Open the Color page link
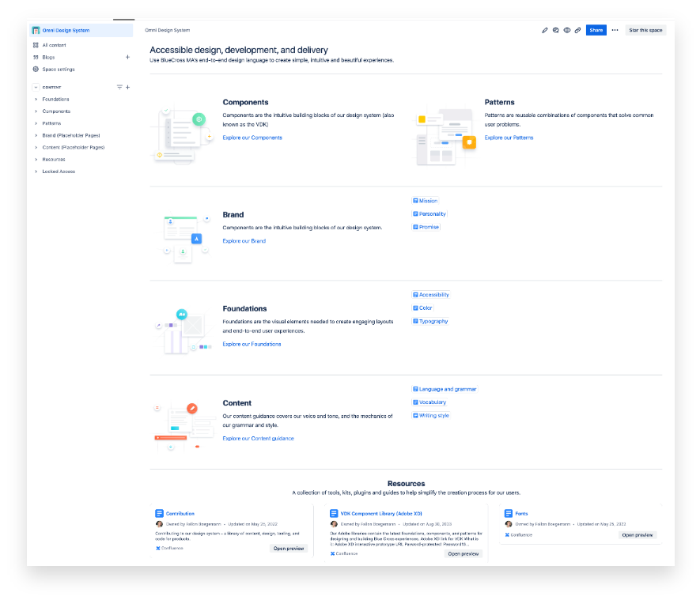 pos(422,308)
